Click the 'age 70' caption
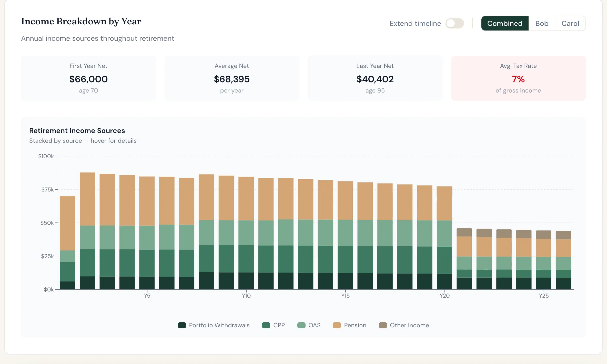Image resolution: width=607 pixels, height=364 pixels. 88,90
